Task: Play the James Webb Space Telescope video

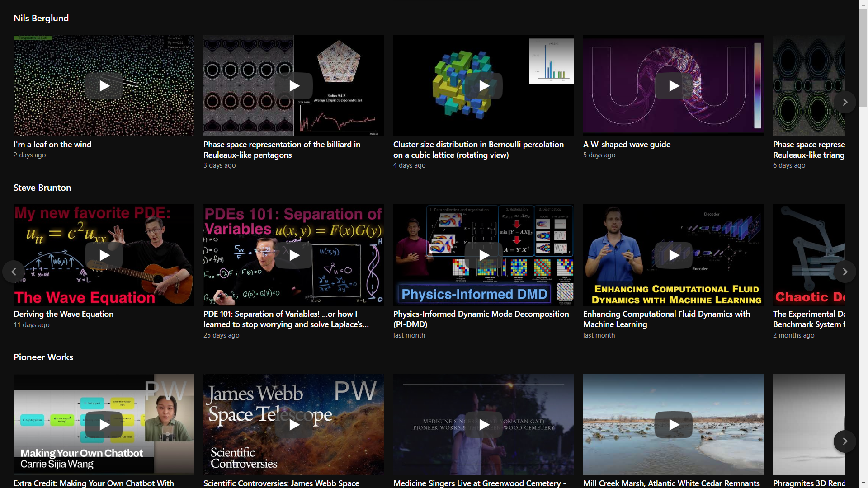Action: 294,425
